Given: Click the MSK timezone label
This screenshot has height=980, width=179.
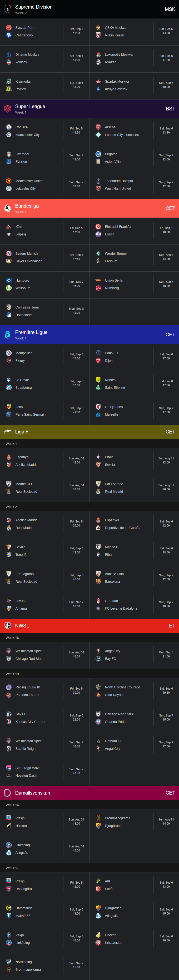Looking at the screenshot, I should [170, 10].
